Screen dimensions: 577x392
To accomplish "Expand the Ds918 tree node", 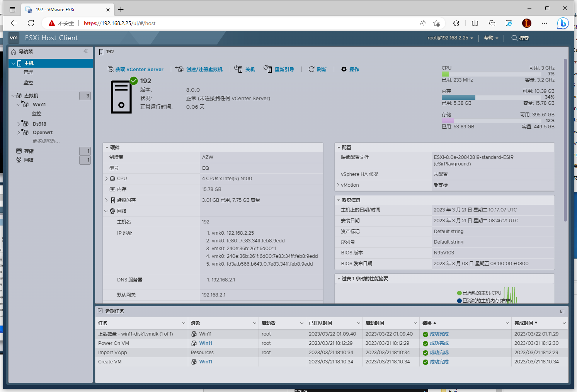I will pos(19,124).
